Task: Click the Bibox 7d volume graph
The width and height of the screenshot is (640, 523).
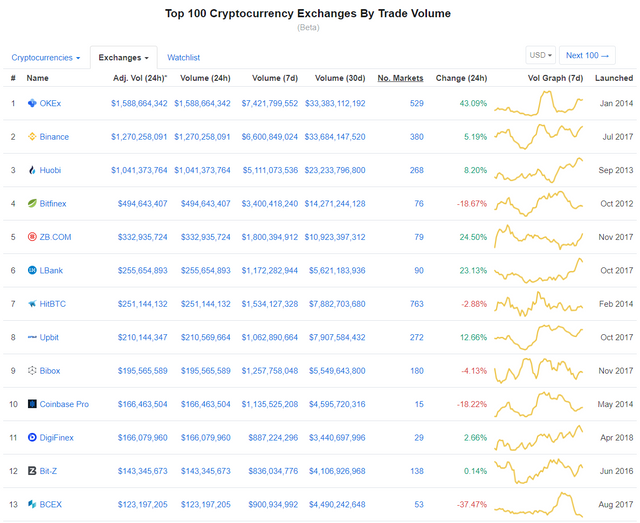Action: tap(538, 371)
